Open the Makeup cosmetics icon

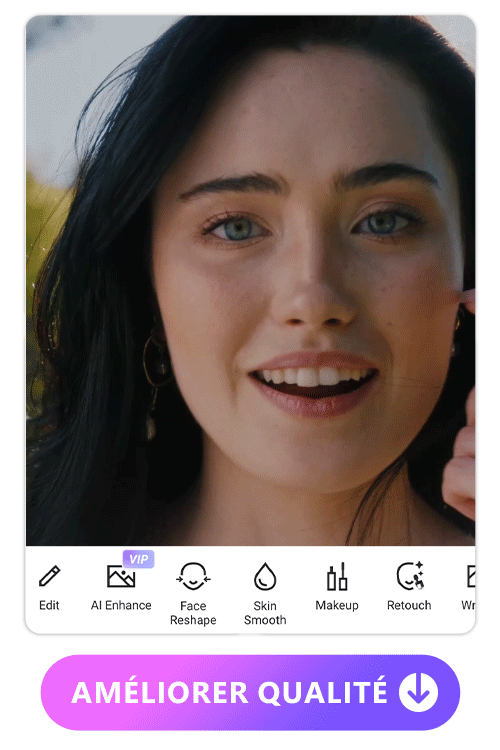click(337, 576)
